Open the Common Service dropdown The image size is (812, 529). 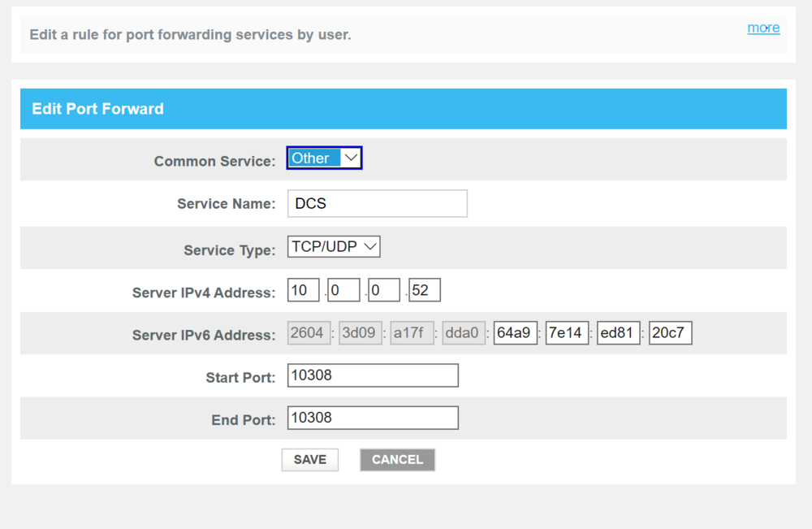click(324, 158)
